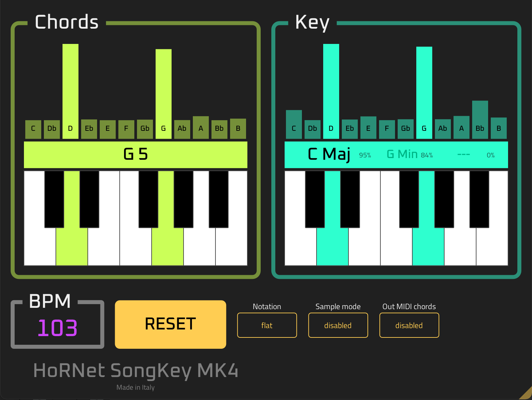Click the resize corner handle at bottom right
Image resolution: width=532 pixels, height=400 pixels.
point(526,394)
